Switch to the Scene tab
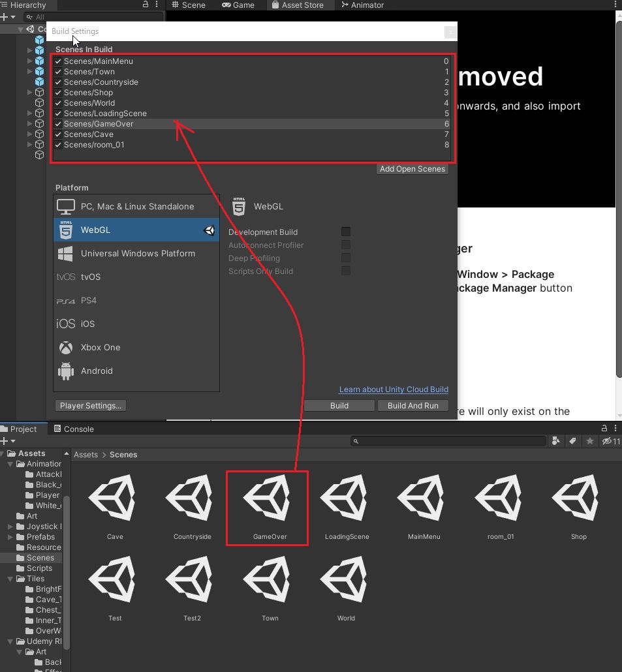 tap(189, 5)
